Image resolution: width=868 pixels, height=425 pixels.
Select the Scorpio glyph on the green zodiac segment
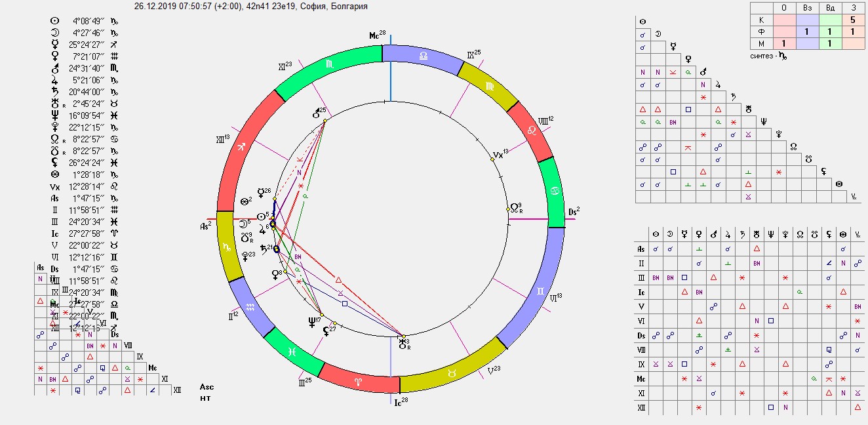[x=329, y=64]
